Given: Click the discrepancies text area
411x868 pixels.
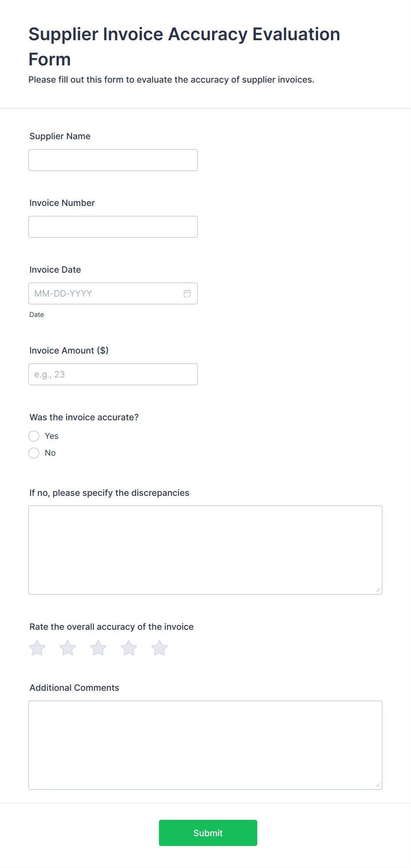Looking at the screenshot, I should tap(205, 550).
